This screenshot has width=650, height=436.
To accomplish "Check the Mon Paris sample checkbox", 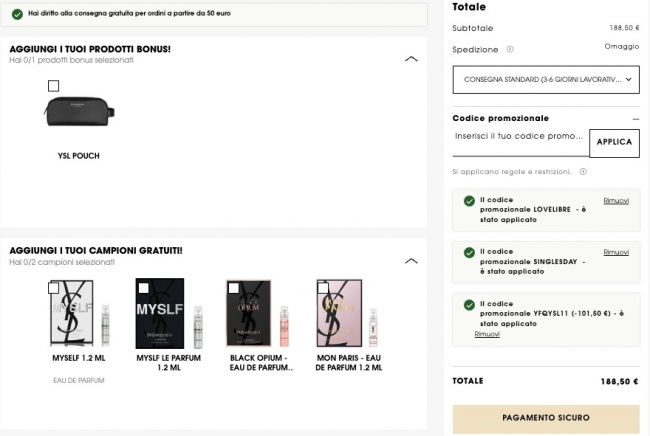I will coord(323,288).
